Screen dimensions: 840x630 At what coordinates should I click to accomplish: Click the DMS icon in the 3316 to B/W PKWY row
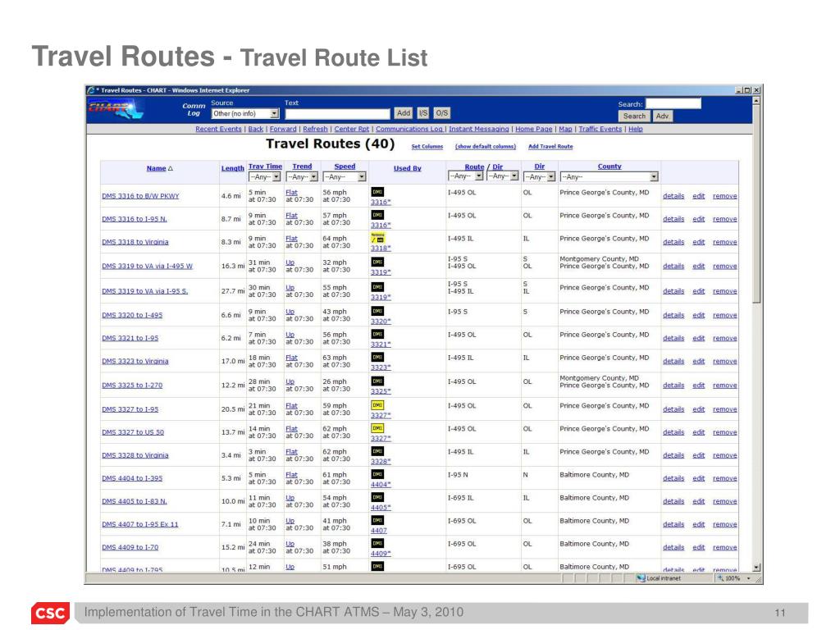377,192
